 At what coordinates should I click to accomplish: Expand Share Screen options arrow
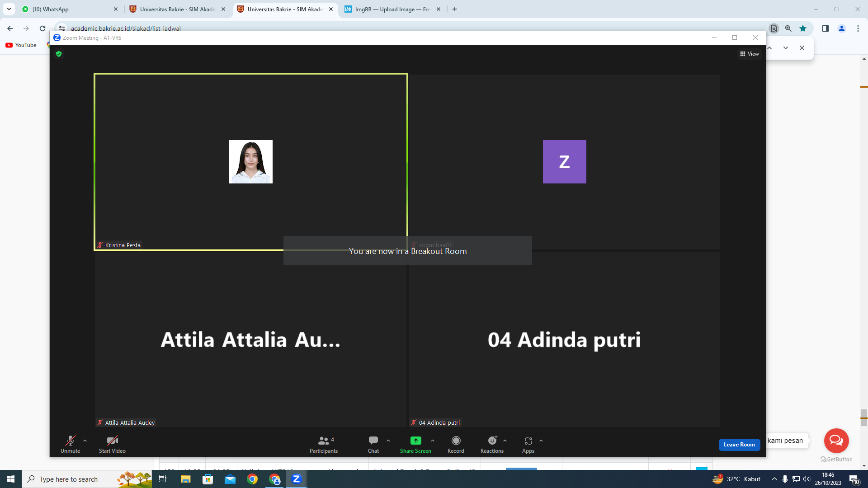coord(433,441)
